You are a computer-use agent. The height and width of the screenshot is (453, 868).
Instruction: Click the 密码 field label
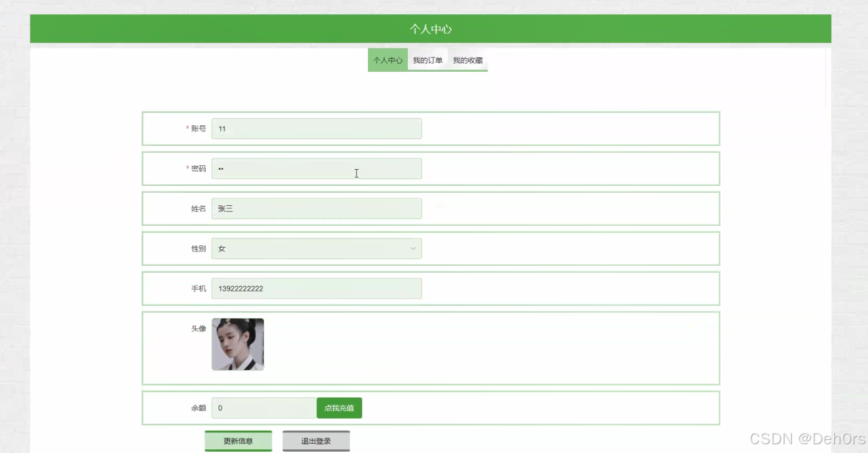[x=198, y=168]
